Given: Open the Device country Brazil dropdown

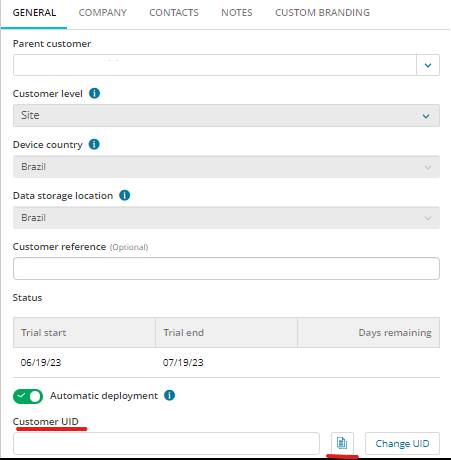Looking at the screenshot, I should pyautogui.click(x=226, y=167).
